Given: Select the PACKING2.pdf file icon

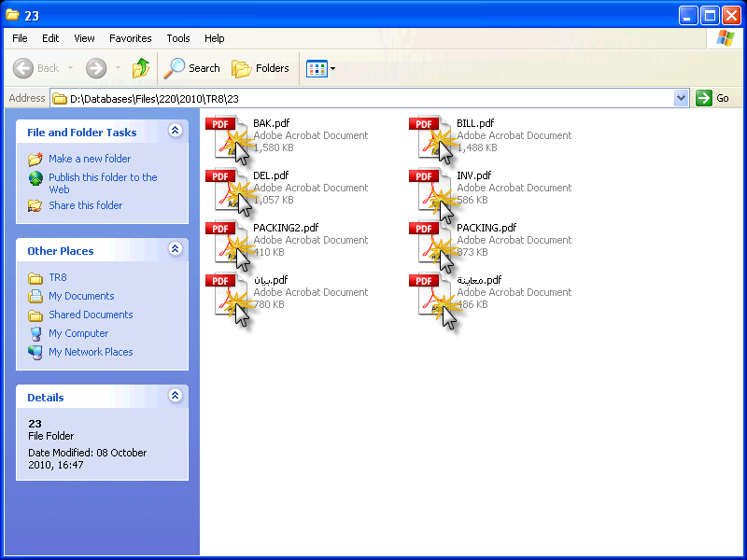Looking at the screenshot, I should pyautogui.click(x=228, y=244).
